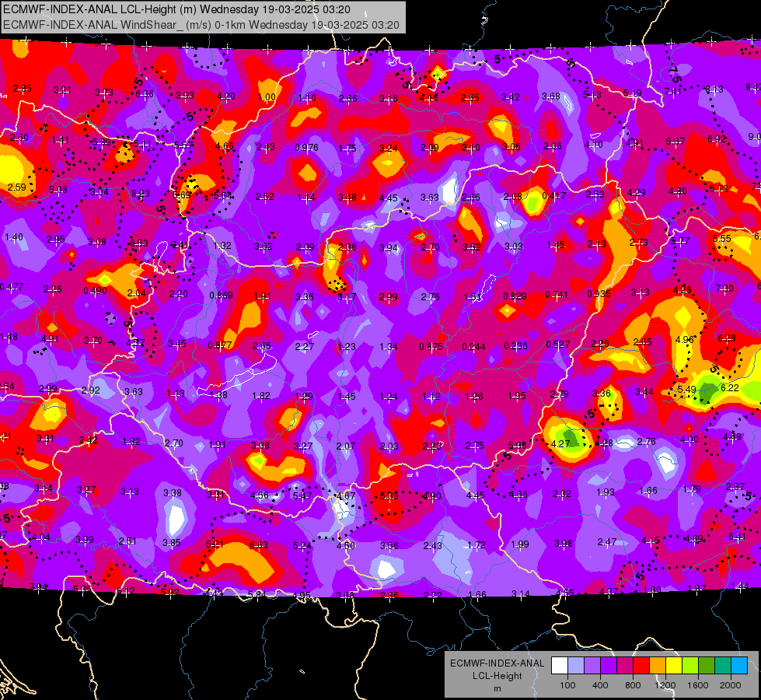Click the legend title 'ECMWF-INDEX-ANAL'
This screenshot has height=700, width=761.
497,663
